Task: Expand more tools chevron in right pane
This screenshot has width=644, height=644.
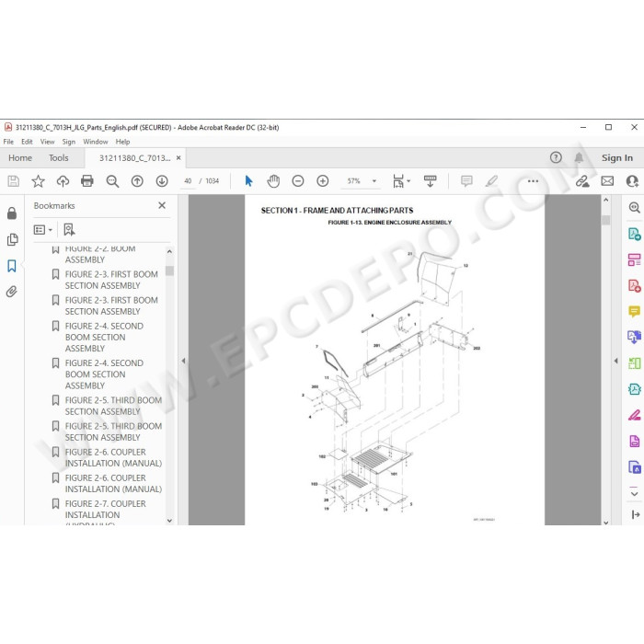Action: click(x=634, y=493)
